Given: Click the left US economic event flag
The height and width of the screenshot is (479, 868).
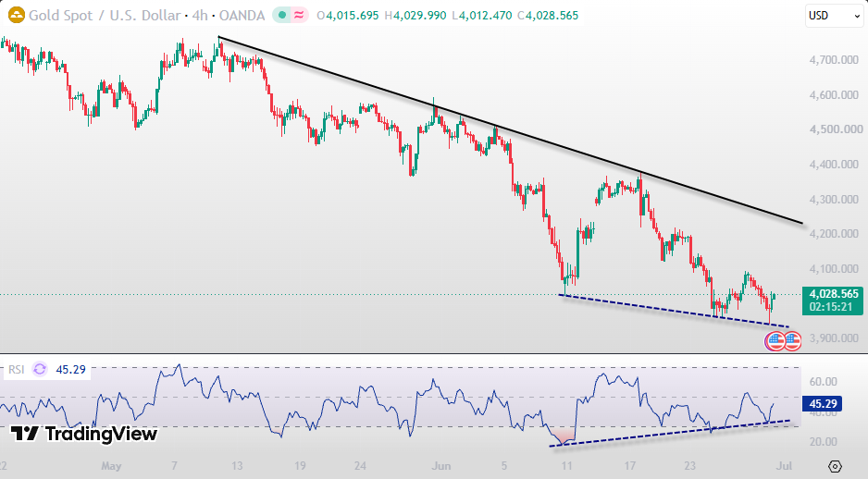Looking at the screenshot, I should point(775,341).
